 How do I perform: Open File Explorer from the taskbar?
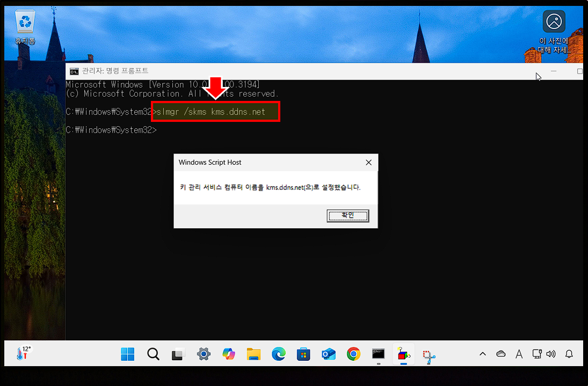point(253,354)
